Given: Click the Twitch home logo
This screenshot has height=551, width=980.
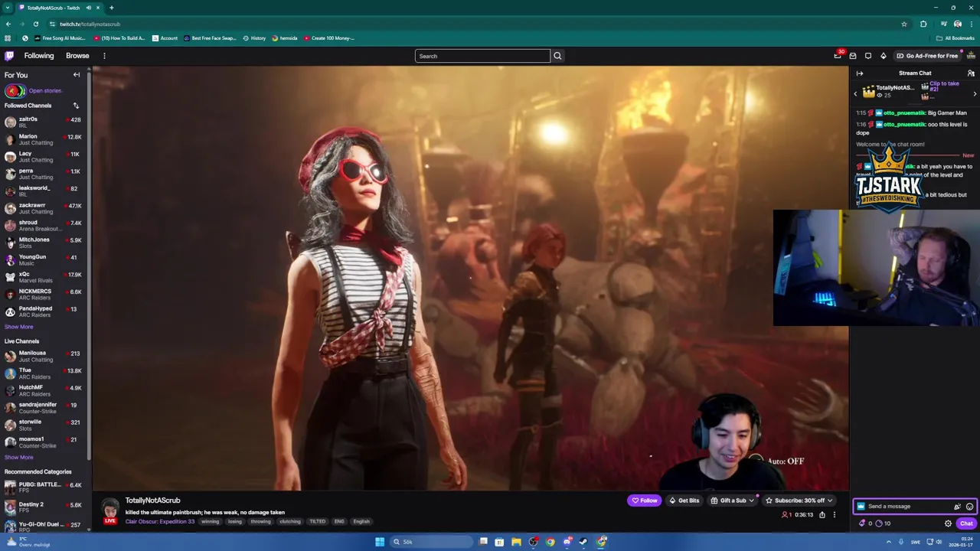Looking at the screenshot, I should (9, 56).
